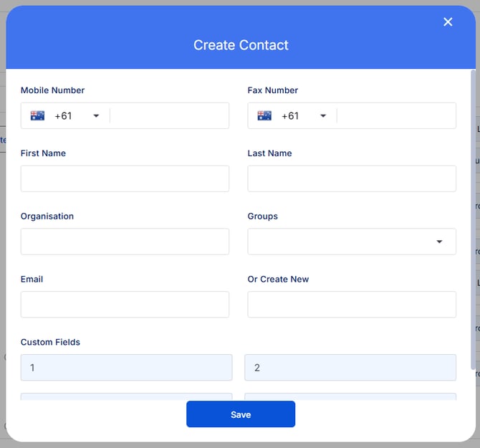
Task: Click the Organisation input box
Action: (125, 242)
